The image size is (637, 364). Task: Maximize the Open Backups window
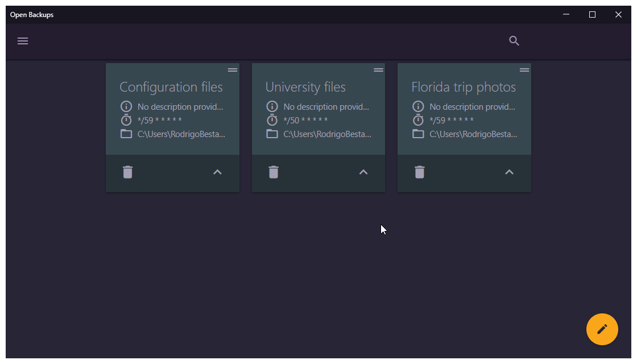(592, 15)
